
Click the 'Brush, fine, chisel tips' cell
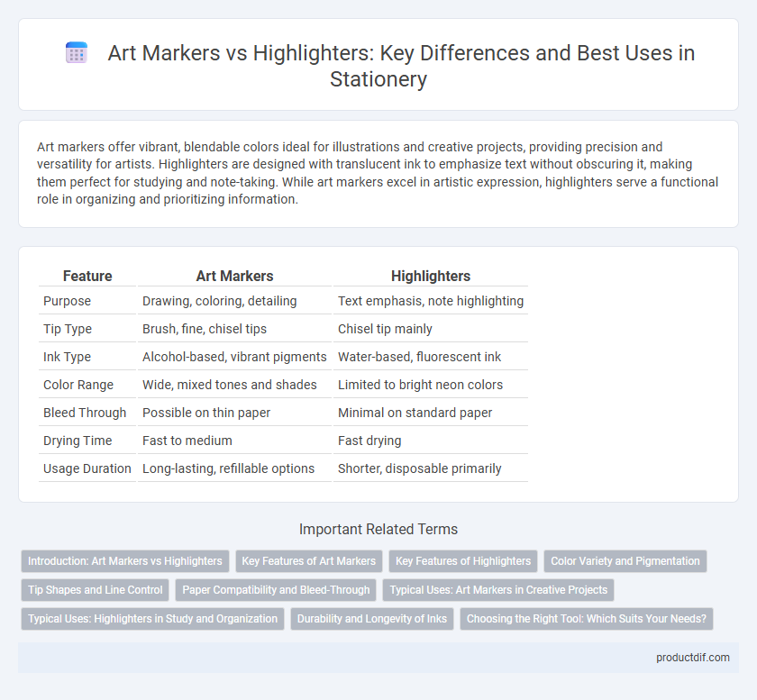[205, 329]
